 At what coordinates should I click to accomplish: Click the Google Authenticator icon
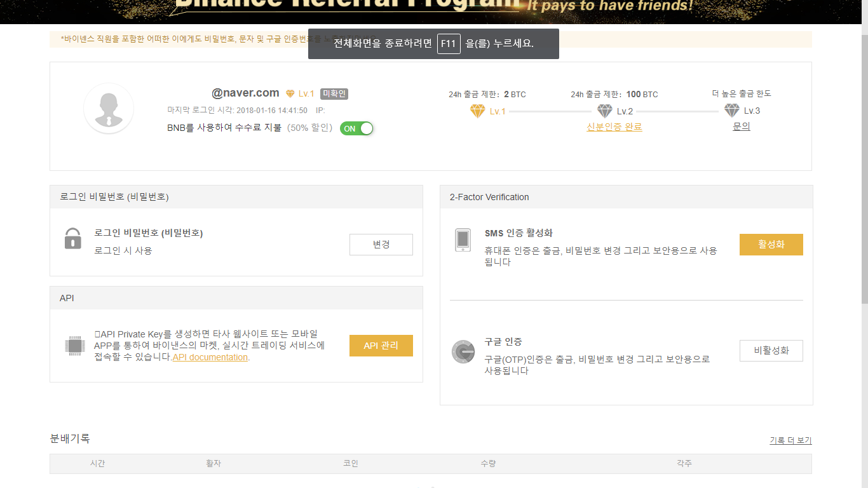click(463, 351)
